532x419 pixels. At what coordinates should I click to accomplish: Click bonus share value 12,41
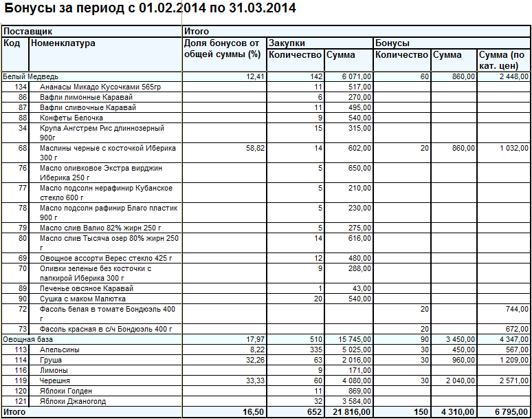click(x=256, y=77)
